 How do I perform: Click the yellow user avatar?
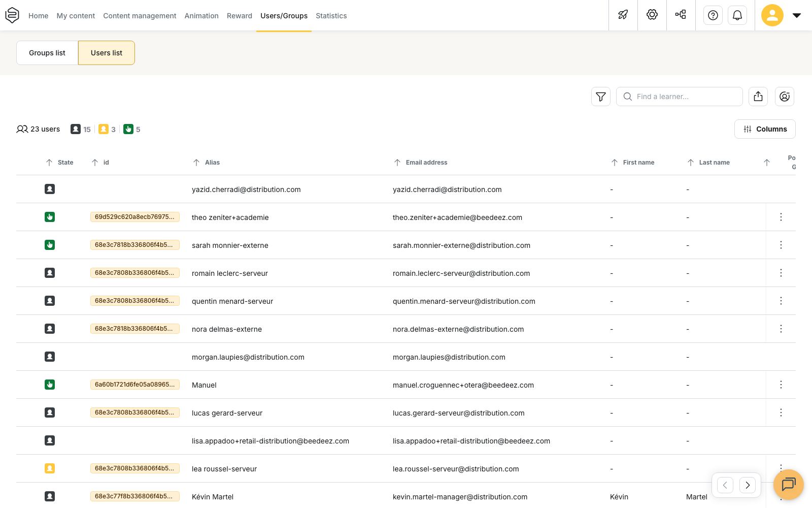[772, 15]
